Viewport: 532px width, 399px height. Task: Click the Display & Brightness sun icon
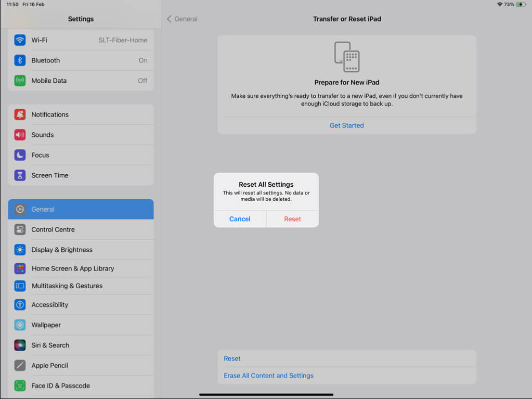click(20, 250)
